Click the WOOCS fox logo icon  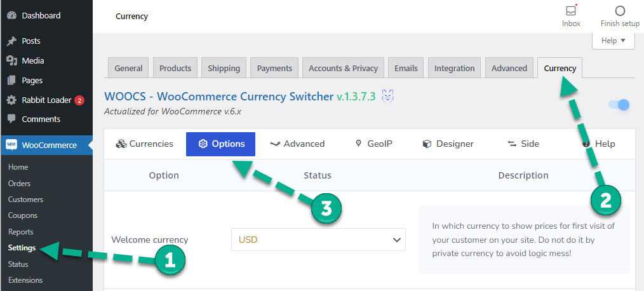coord(387,96)
